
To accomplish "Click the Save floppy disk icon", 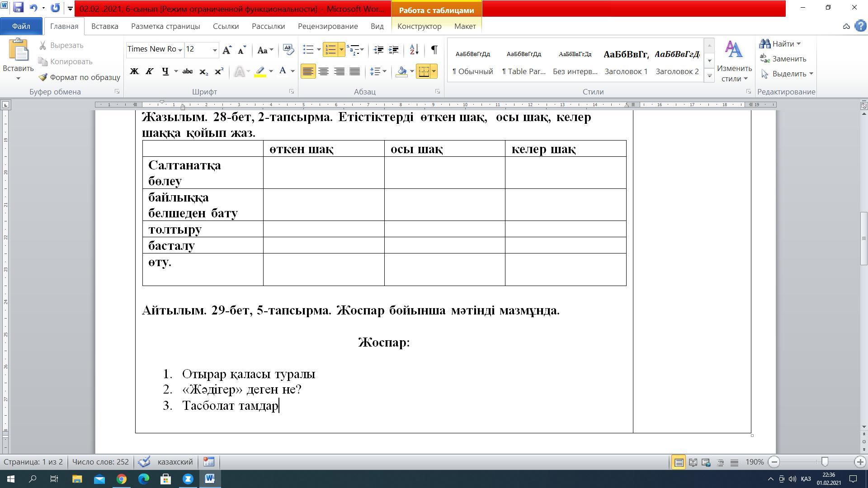I will (x=18, y=8).
